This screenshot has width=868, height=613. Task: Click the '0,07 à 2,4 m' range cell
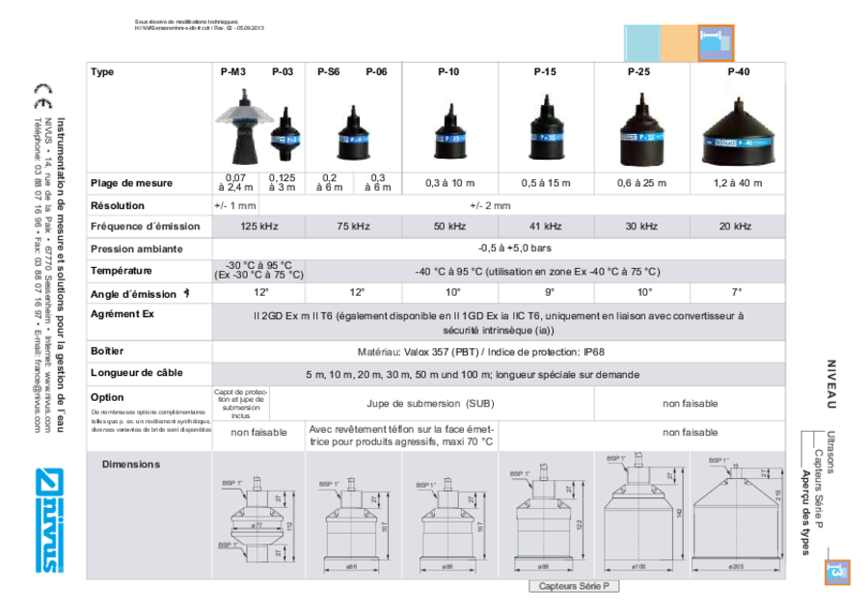235,183
